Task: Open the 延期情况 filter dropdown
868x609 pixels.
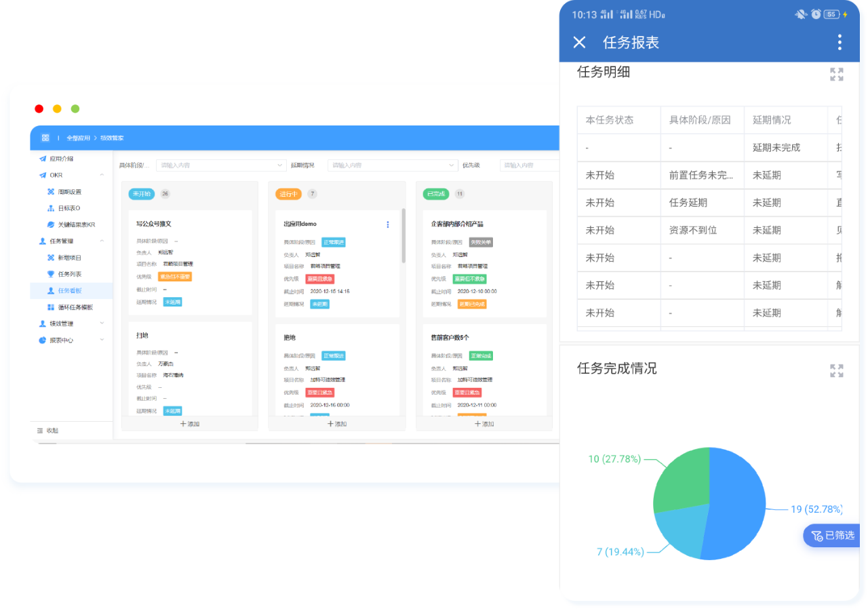Action: click(x=393, y=165)
